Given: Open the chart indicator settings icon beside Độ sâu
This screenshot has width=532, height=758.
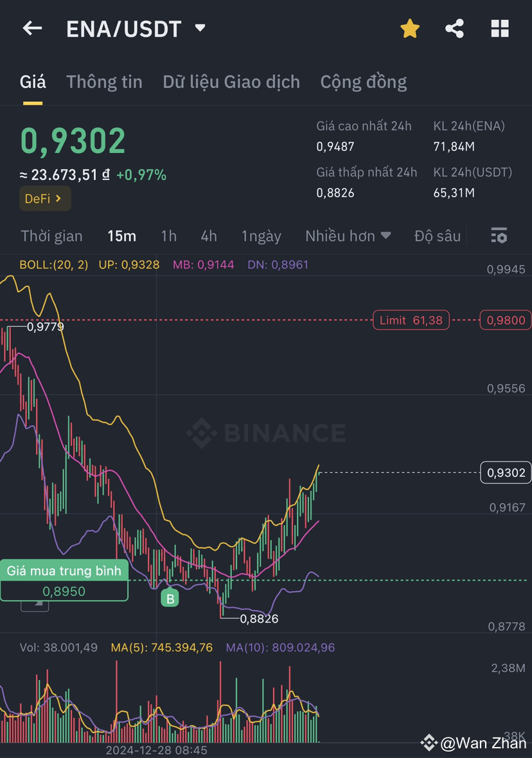Looking at the screenshot, I should 499,236.
